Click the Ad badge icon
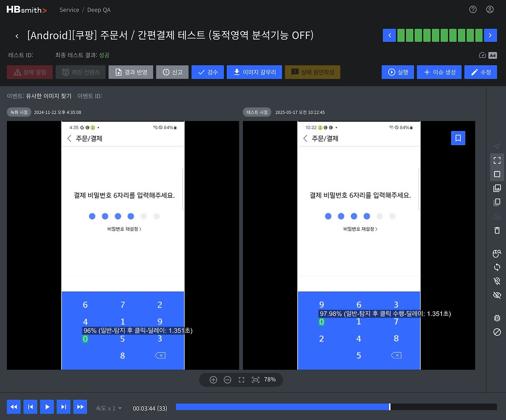Viewport: 506px width, 420px height. coord(493,55)
